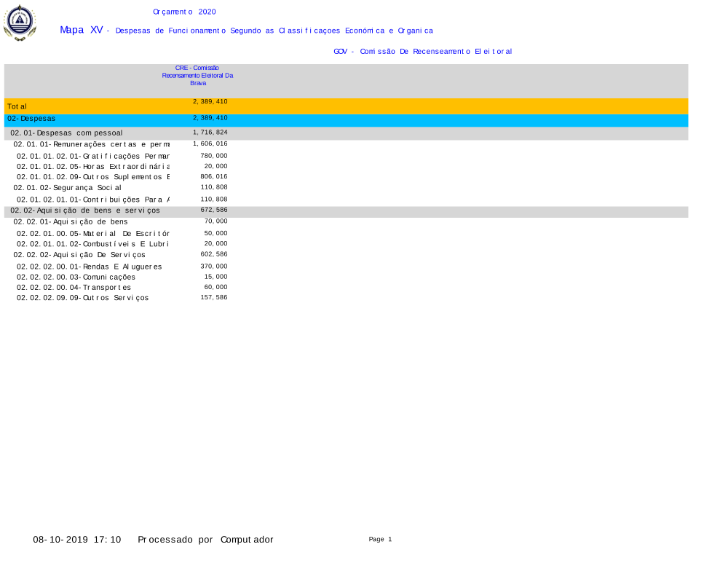Screen dimensions: 728x563
Task: Click the 'Mapa XV' heading
Action: tap(82, 30)
